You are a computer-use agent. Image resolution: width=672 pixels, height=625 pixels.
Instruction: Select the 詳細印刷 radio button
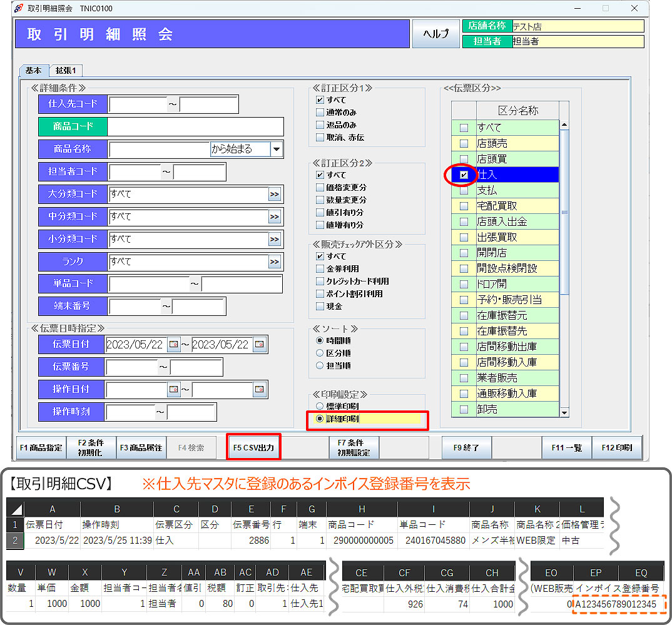(320, 419)
